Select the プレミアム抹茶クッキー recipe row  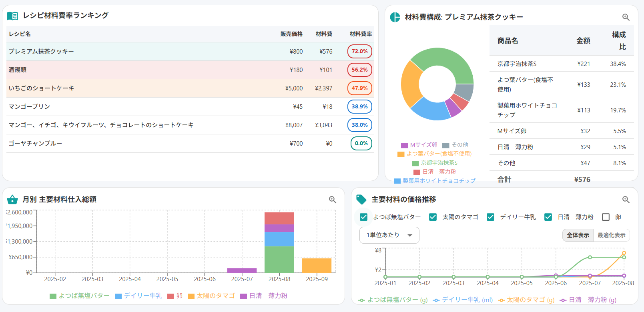pos(191,51)
